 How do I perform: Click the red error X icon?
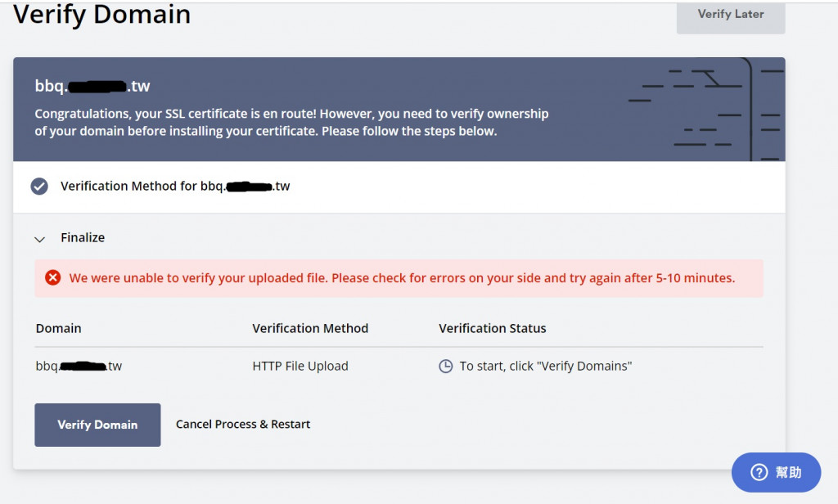53,278
